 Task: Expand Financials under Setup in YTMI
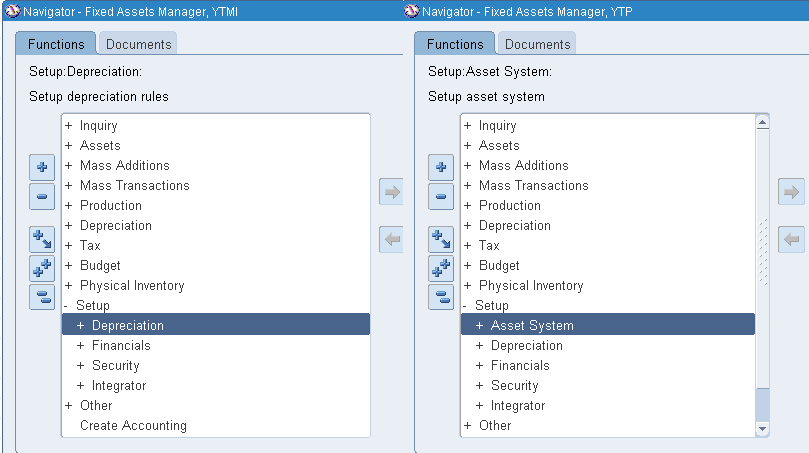click(80, 346)
